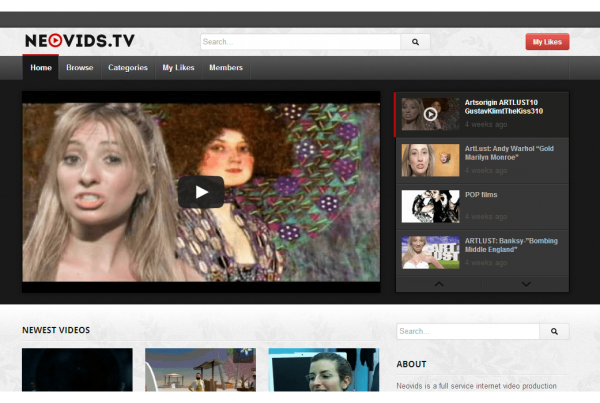This screenshot has width=600, height=403.
Task: Select the POP films thumbnail
Action: pos(430,206)
